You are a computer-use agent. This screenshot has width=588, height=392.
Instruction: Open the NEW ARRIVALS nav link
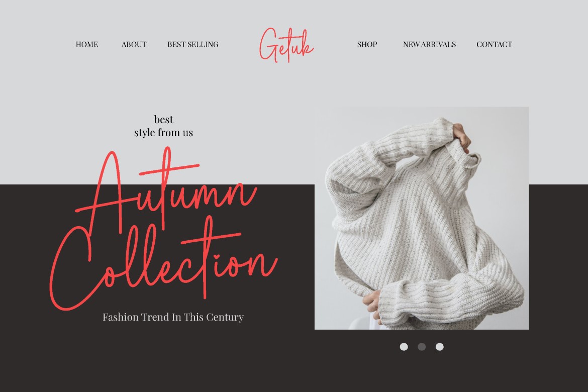[429, 44]
